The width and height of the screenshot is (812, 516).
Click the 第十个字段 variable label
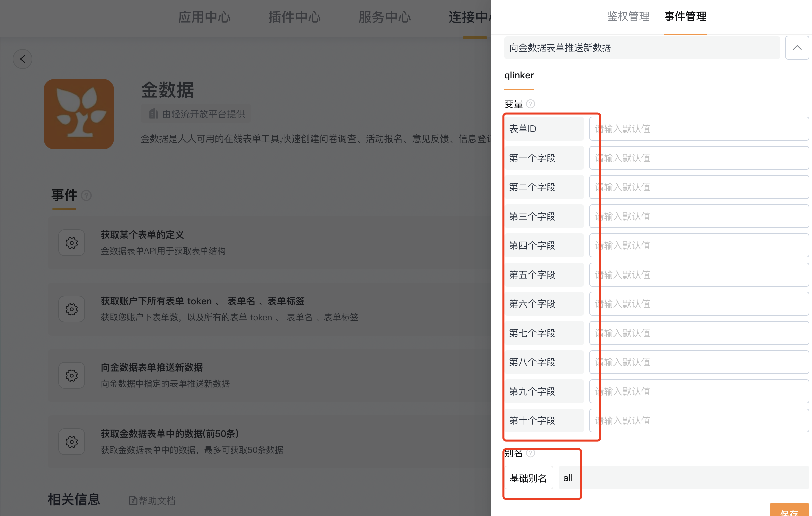[544, 420]
